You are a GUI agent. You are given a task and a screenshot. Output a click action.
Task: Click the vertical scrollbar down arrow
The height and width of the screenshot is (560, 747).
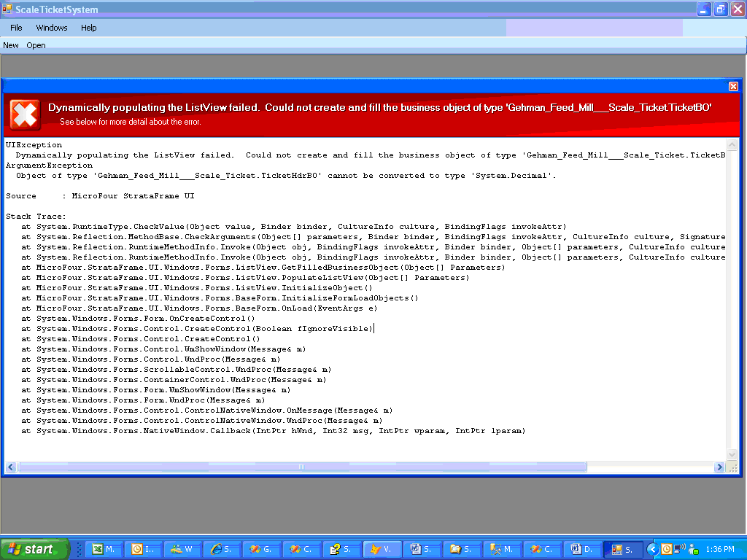point(732,454)
